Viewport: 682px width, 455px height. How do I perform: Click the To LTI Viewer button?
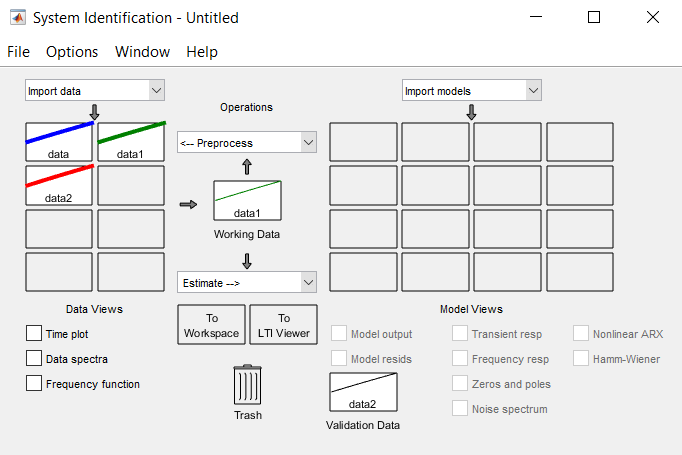tap(284, 325)
